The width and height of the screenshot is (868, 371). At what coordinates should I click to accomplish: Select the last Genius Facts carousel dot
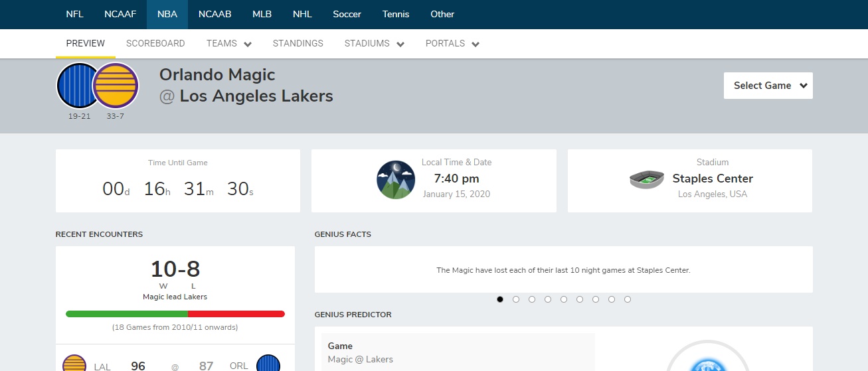click(628, 299)
